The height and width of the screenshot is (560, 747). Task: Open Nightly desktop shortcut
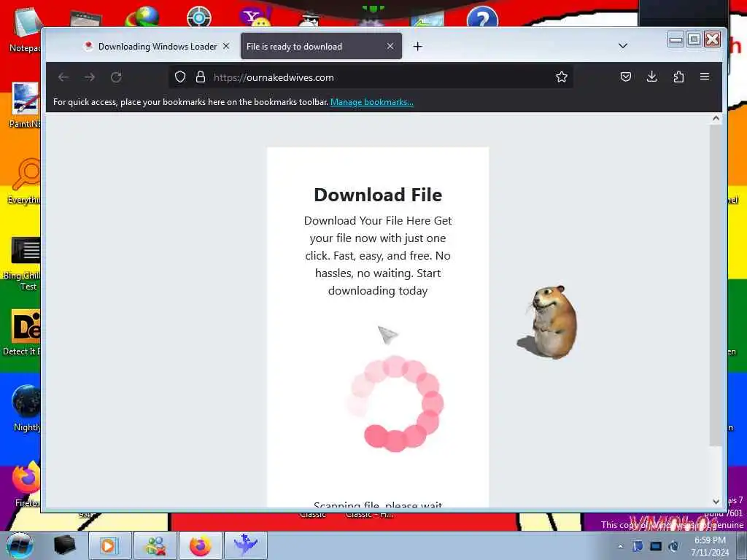(26, 408)
